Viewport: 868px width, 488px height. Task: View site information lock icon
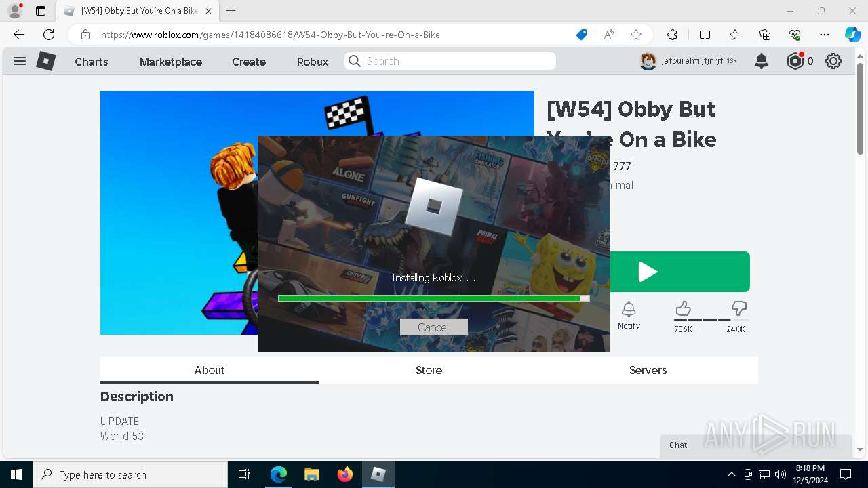pyautogui.click(x=85, y=35)
